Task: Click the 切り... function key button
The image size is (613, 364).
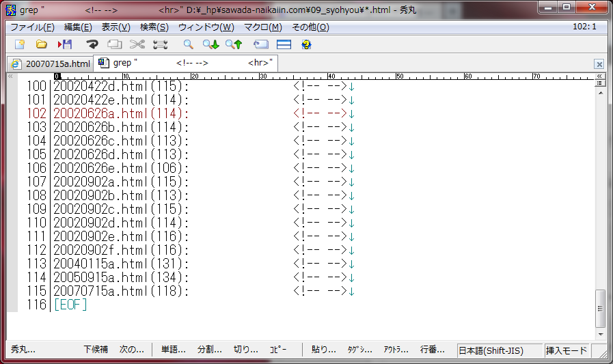Action: [x=246, y=350]
